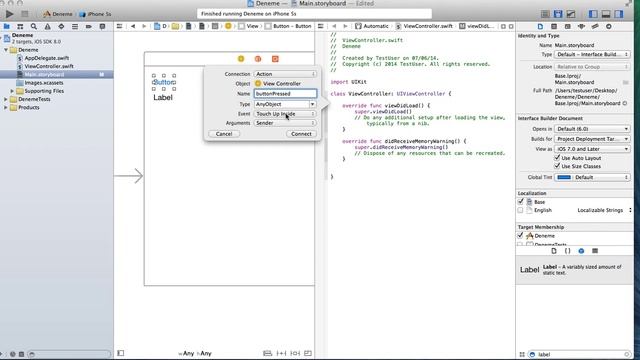Screen dimensions: 640x360
Task: Choose the iPhone 5s destination
Action: coord(96,14)
